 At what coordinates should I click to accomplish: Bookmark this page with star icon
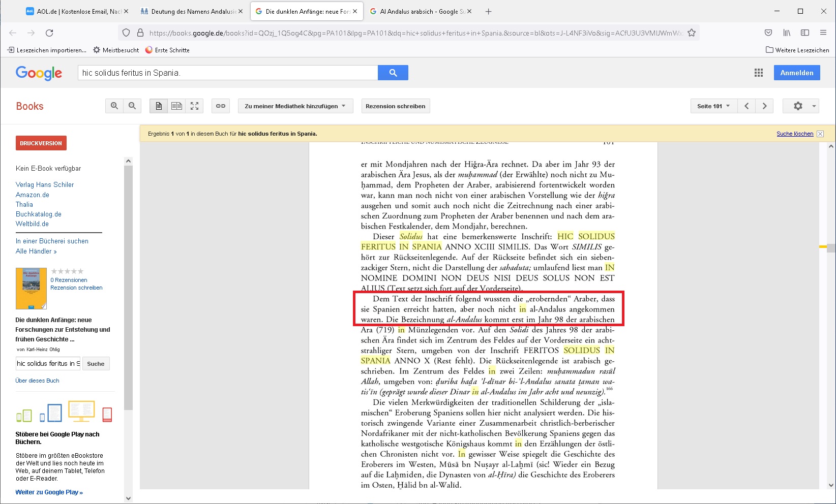pyautogui.click(x=692, y=33)
